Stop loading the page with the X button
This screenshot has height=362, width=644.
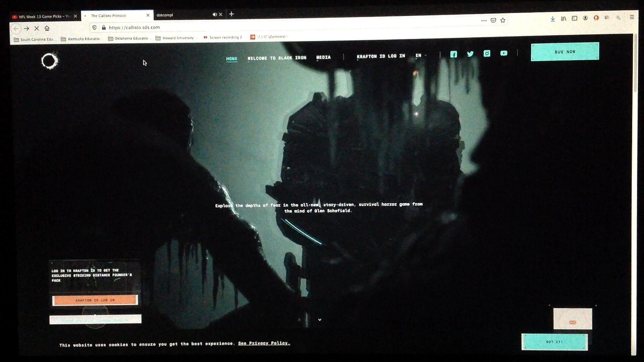click(37, 28)
